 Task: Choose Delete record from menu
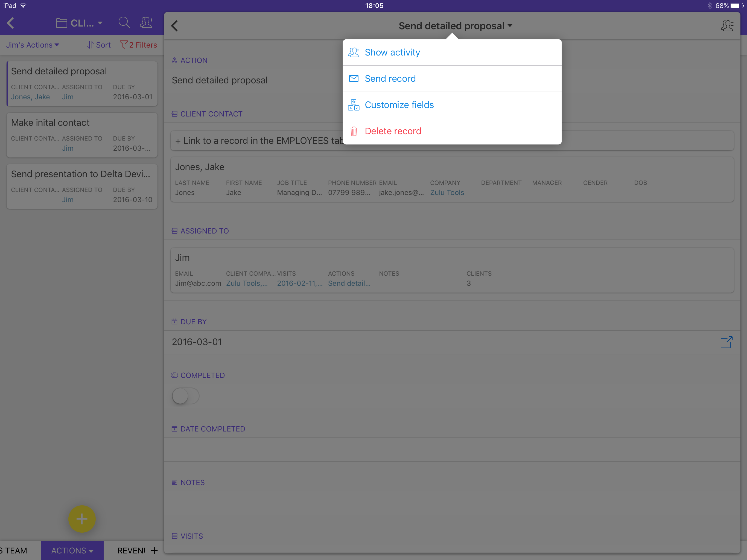tap(393, 131)
